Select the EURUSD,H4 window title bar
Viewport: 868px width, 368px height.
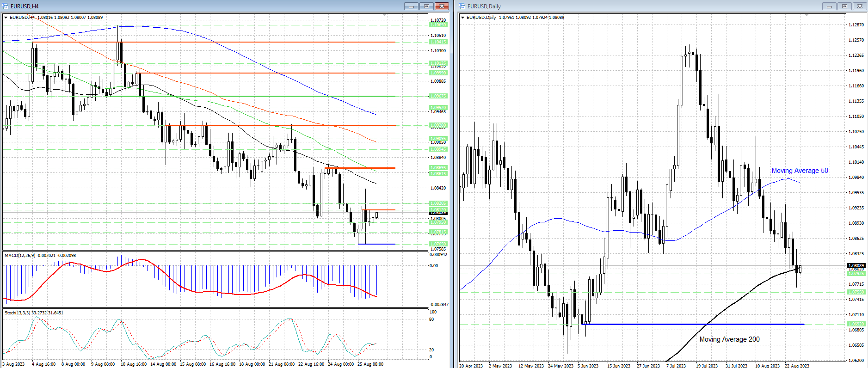point(185,6)
